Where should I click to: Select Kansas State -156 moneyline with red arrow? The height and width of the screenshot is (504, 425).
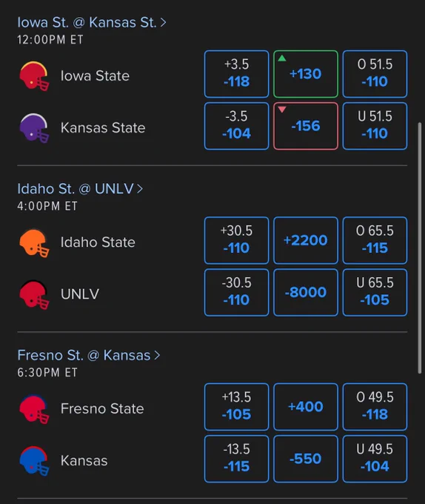[x=306, y=126]
